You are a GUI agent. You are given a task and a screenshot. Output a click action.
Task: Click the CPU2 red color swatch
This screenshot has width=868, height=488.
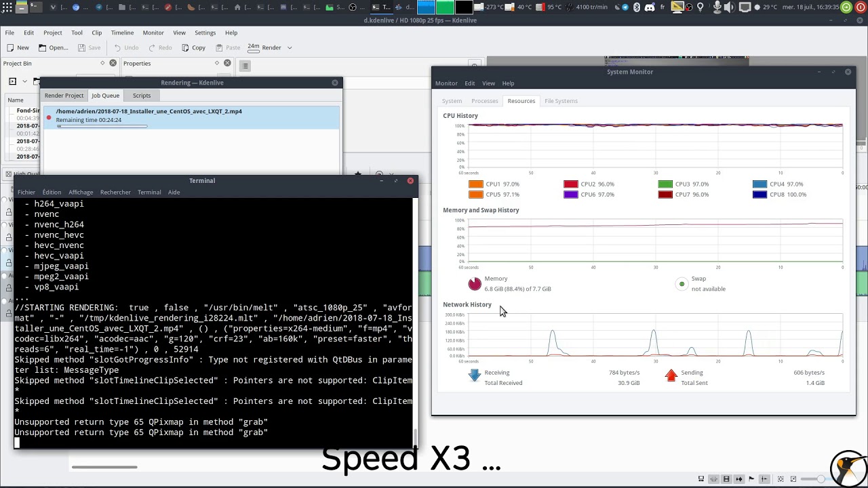click(x=570, y=184)
